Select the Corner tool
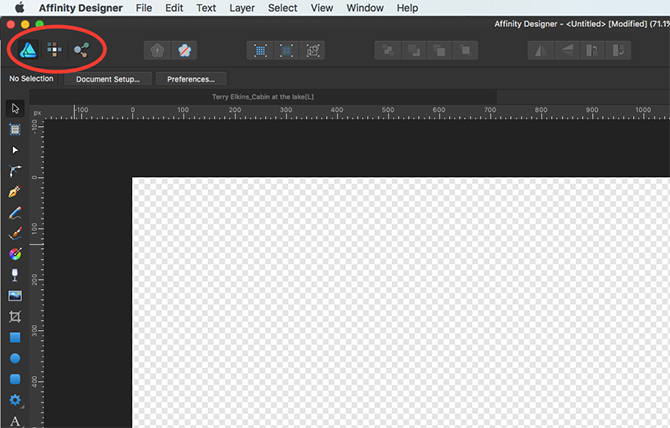The image size is (670, 428). pos(15,171)
